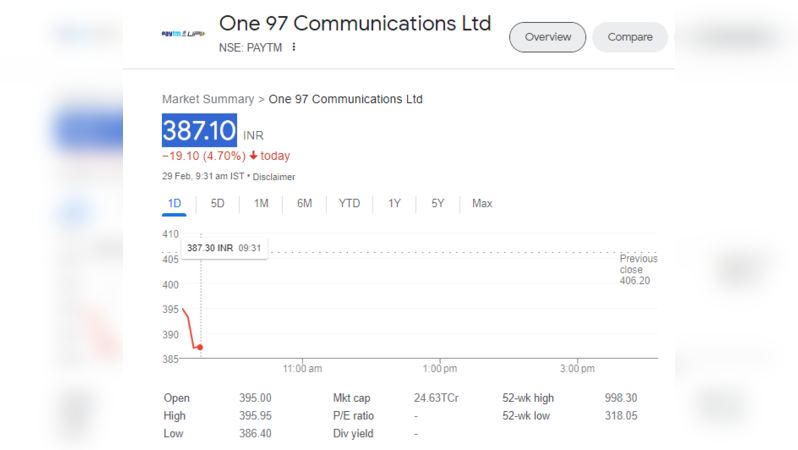Screen dimensions: 798x450
Task: Switch to the 1M chart range
Action: (261, 204)
